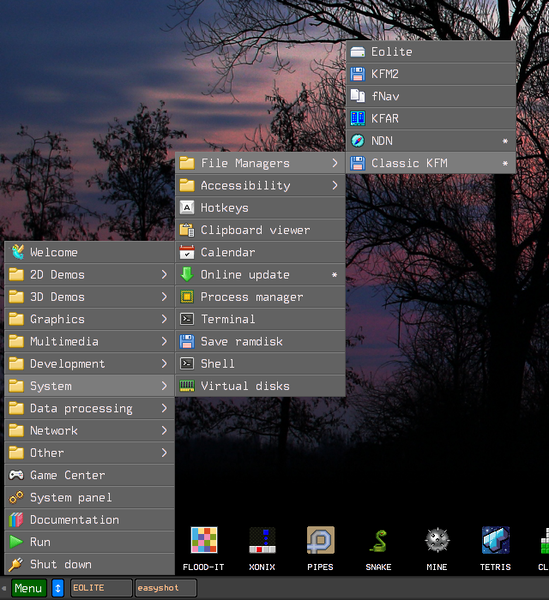Click the Classic KFM floppy icon

click(358, 163)
